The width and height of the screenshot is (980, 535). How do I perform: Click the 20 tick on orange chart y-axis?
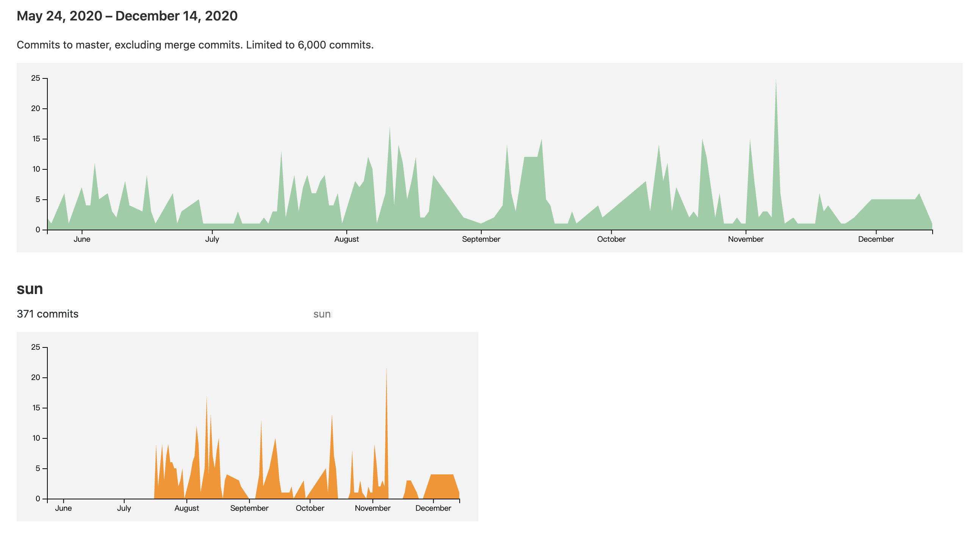[36, 378]
